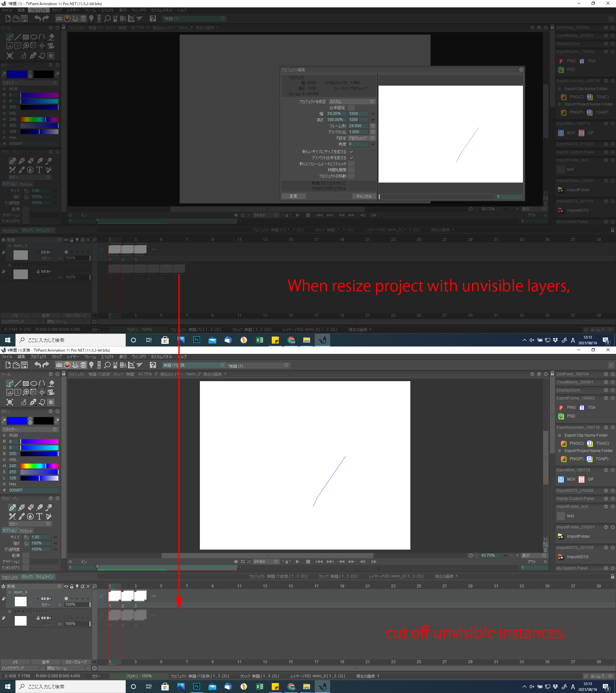616x693 pixels.
Task: Select the HSL radio in 変換 window
Action: pyautogui.click(x=4, y=460)
